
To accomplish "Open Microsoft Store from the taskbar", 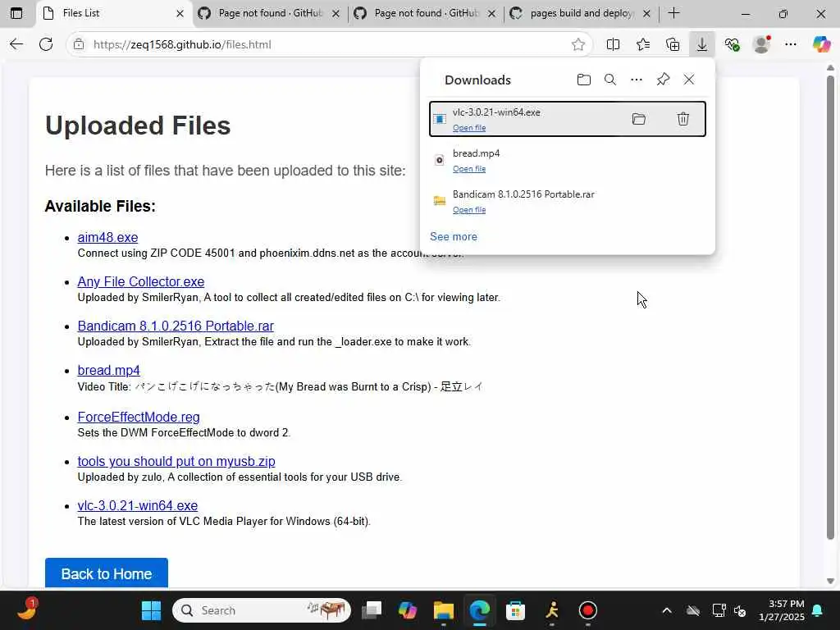I will click(515, 610).
